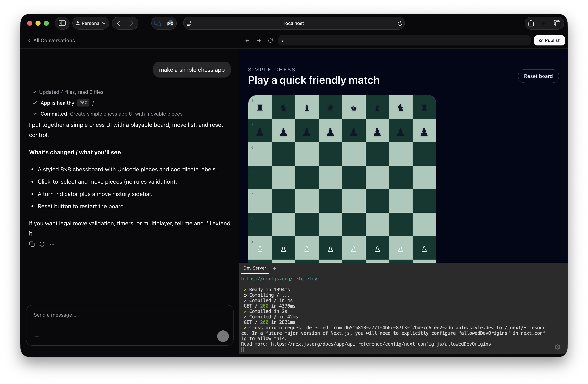The width and height of the screenshot is (588, 384).
Task: Click the attachment plus button
Action: coord(37,336)
